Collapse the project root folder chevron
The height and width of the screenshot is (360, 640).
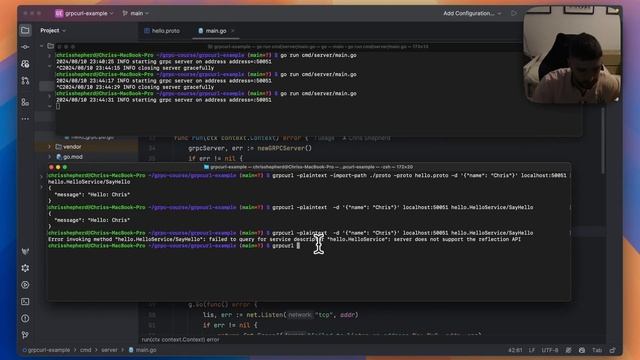click(x=42, y=46)
